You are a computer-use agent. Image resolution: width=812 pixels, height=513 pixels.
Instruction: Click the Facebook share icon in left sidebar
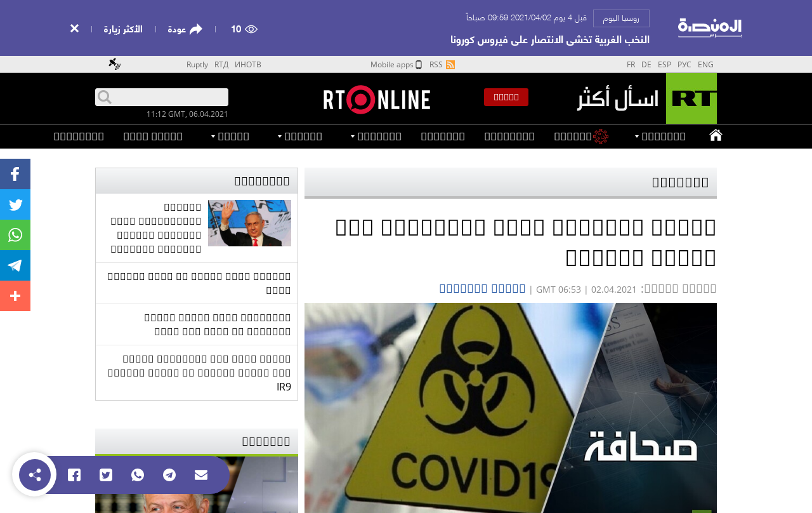(x=15, y=174)
